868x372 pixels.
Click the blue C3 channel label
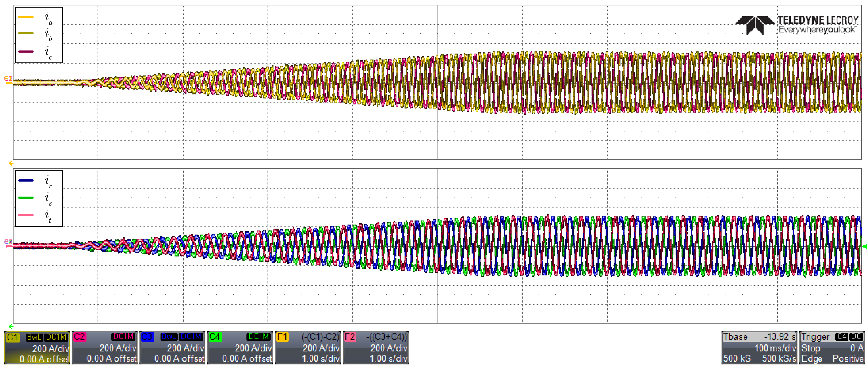click(147, 337)
